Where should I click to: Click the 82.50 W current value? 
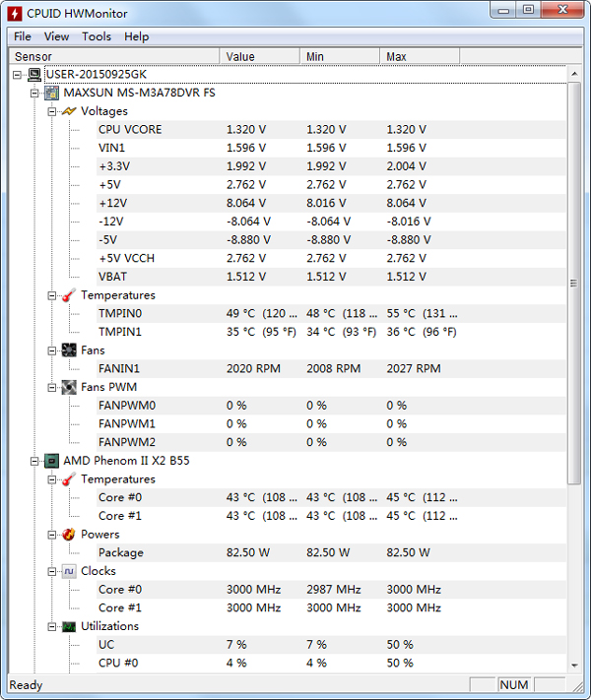click(x=248, y=552)
